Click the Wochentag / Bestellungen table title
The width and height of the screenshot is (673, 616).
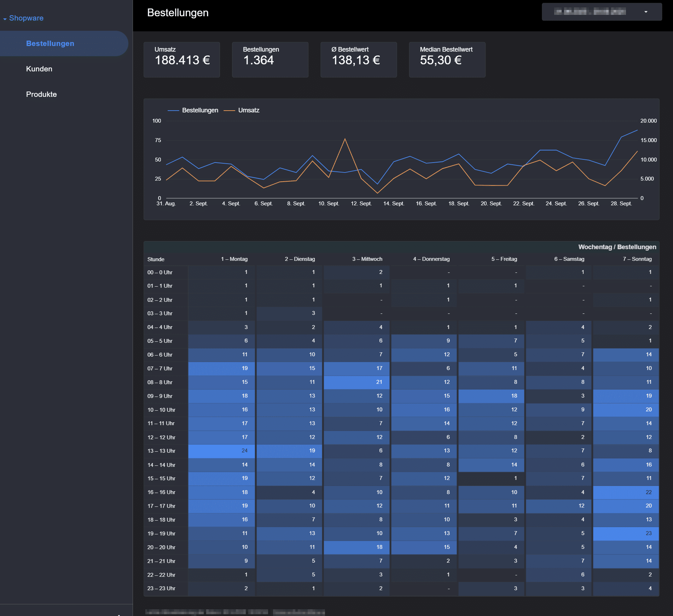click(x=617, y=247)
